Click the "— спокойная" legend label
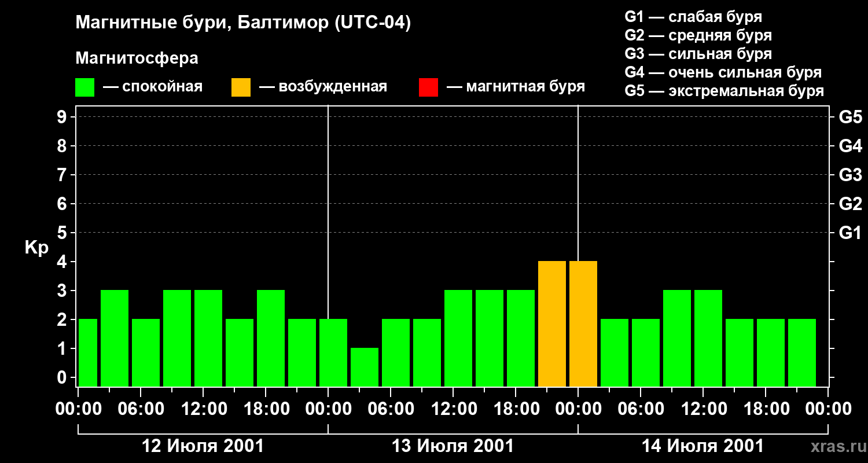The image size is (868, 463). click(153, 87)
